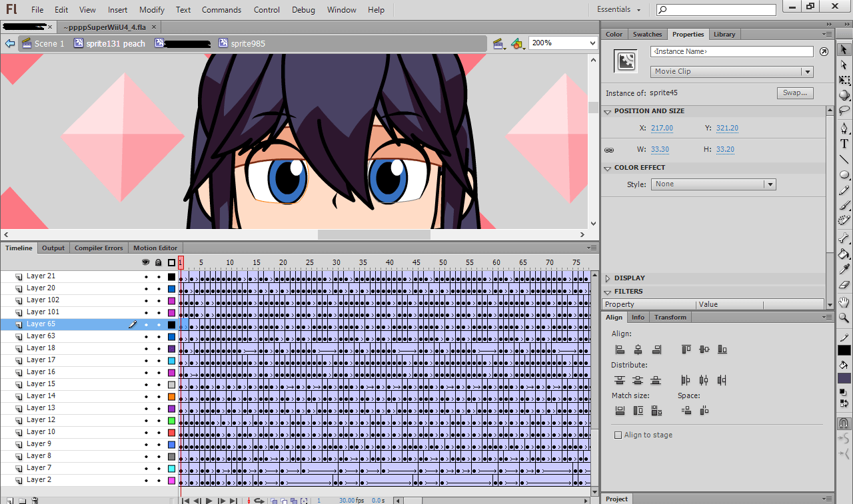Image resolution: width=853 pixels, height=504 pixels.
Task: Switch to the Library tab
Action: point(724,34)
